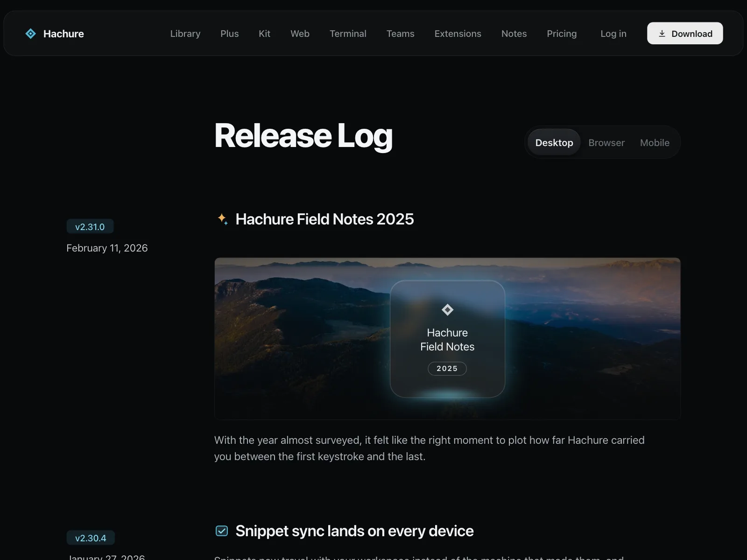Go to Kit in navigation
Viewport: 747px width, 560px height.
(x=265, y=34)
